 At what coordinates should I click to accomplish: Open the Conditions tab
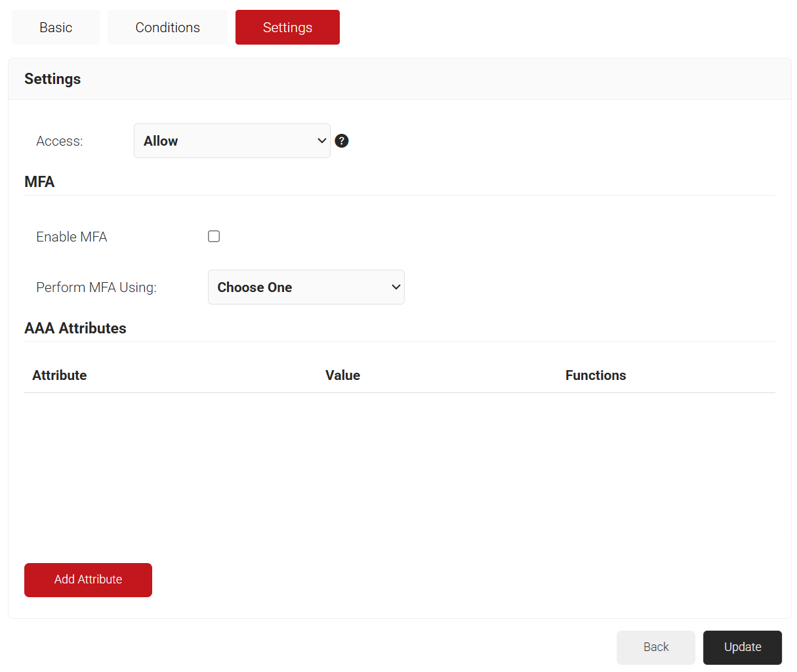pyautogui.click(x=167, y=28)
